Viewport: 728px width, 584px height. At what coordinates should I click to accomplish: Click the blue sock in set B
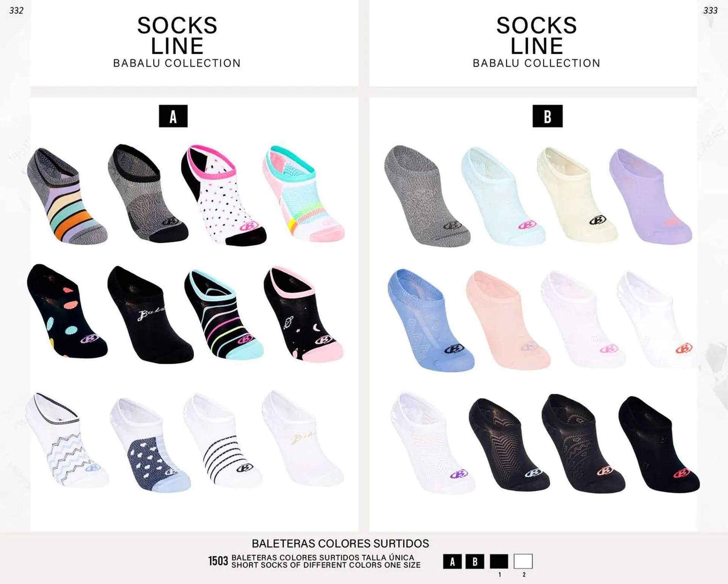coord(431,320)
